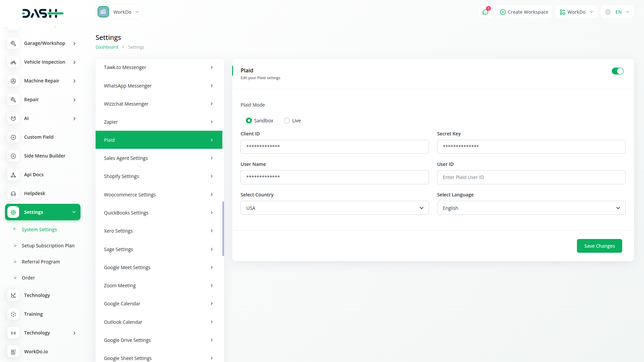The image size is (644, 362).
Task: Open the WorkDo.io sidebar icon
Action: point(13,352)
